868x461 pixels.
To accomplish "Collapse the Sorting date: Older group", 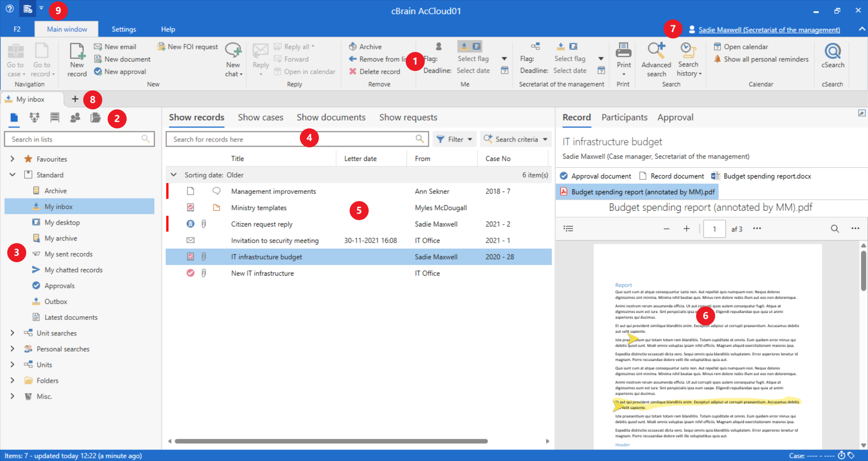I will pyautogui.click(x=173, y=175).
